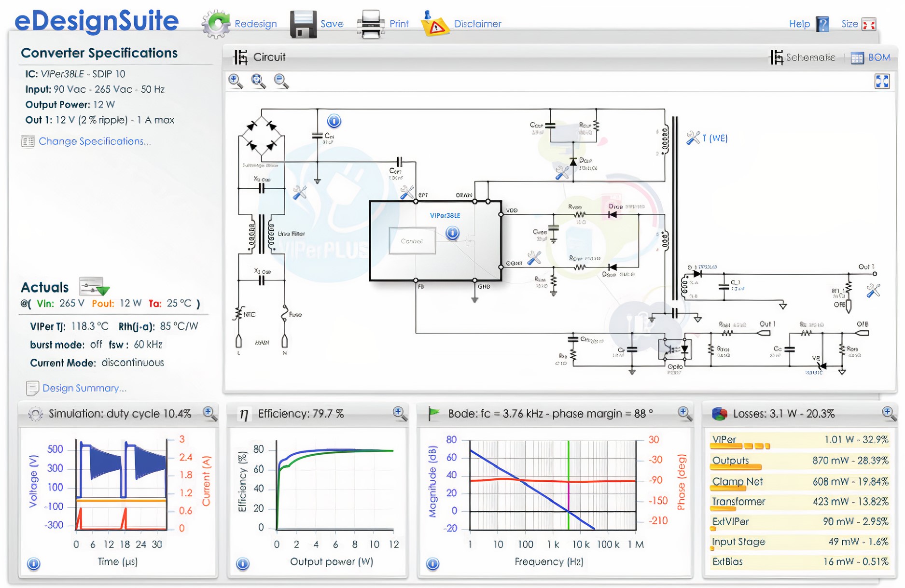Toggle window Size icon
Image resolution: width=905 pixels, height=588 pixels.
pos(869,24)
